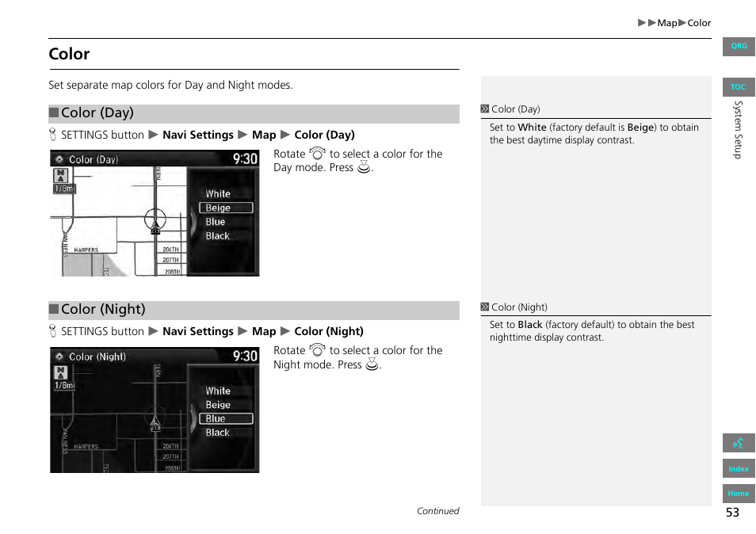
Task: Click the Color (Night) sidebar note icon
Action: (484, 307)
